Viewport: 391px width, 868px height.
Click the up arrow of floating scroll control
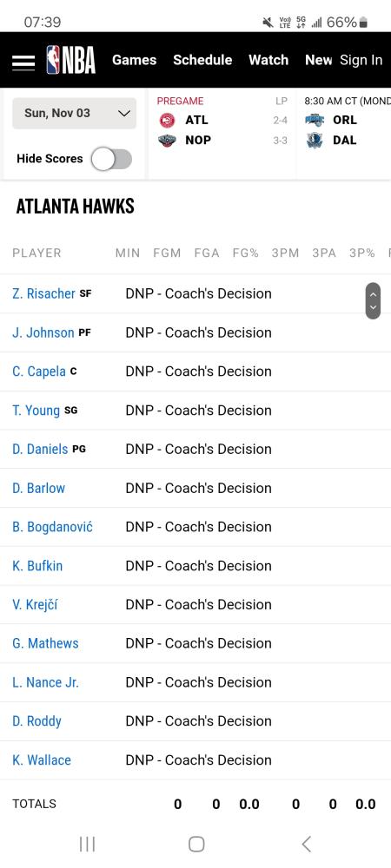click(373, 293)
